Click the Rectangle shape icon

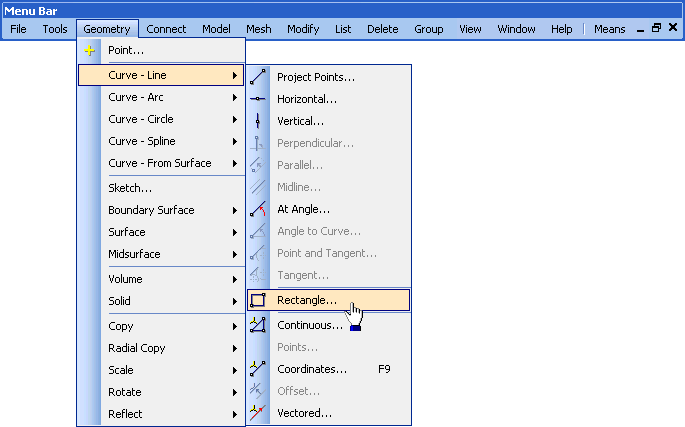pyautogui.click(x=258, y=299)
